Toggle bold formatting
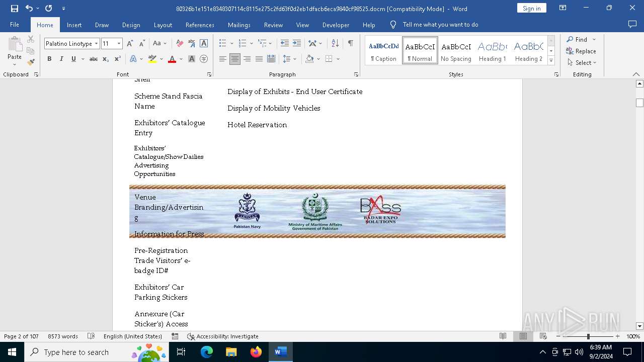 49,59
